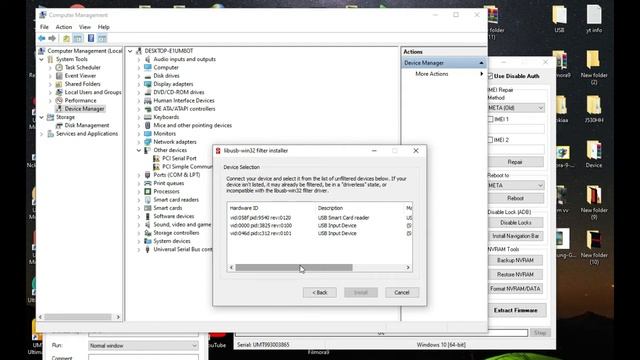Click the IMEI 1 input field
This screenshot has width=640, height=360.
[517, 129]
